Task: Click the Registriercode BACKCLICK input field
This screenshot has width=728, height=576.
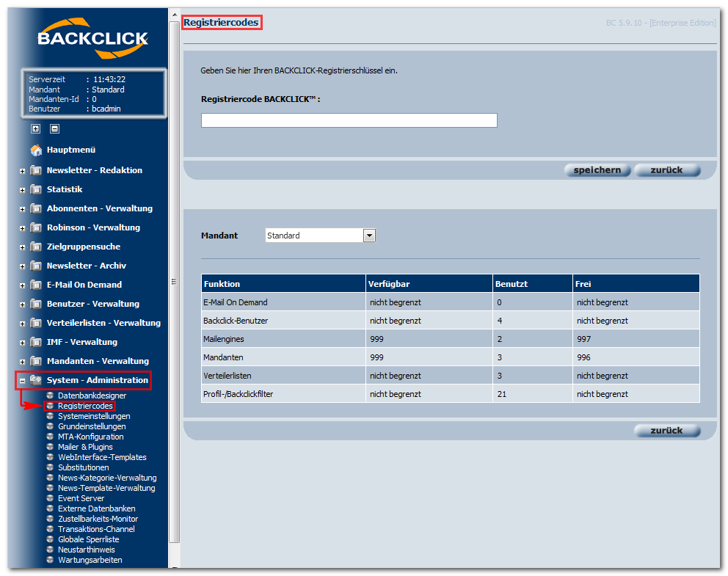Action: click(349, 120)
